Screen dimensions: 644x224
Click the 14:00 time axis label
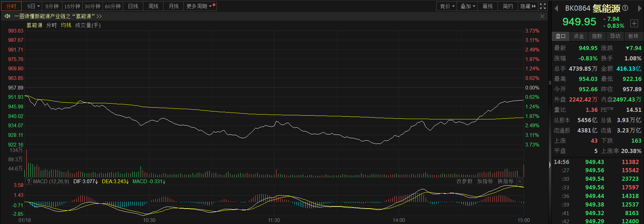[x=399, y=220]
